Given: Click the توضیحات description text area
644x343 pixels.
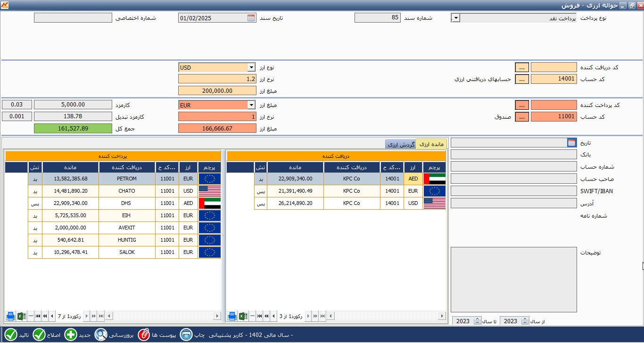Looking at the screenshot, I should click(x=514, y=279).
